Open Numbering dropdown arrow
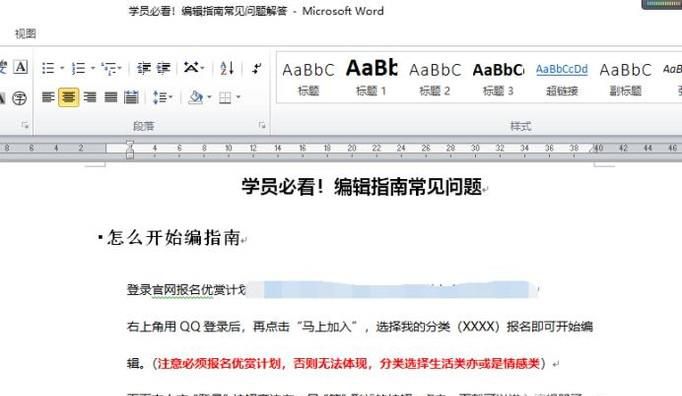This screenshot has width=682, height=396. tap(93, 68)
